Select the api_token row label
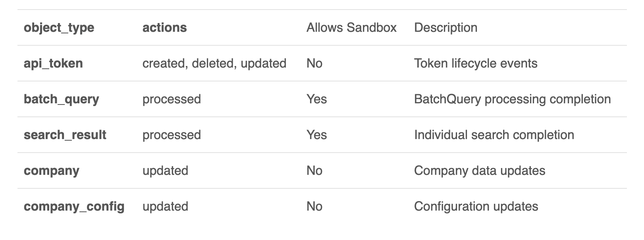The image size is (644, 240). (x=54, y=64)
